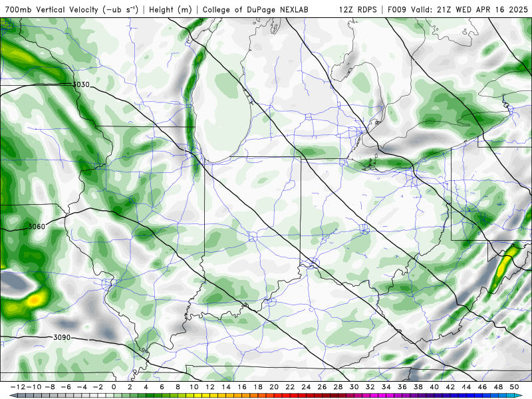Click the 6 value on the color scale

click(x=162, y=387)
